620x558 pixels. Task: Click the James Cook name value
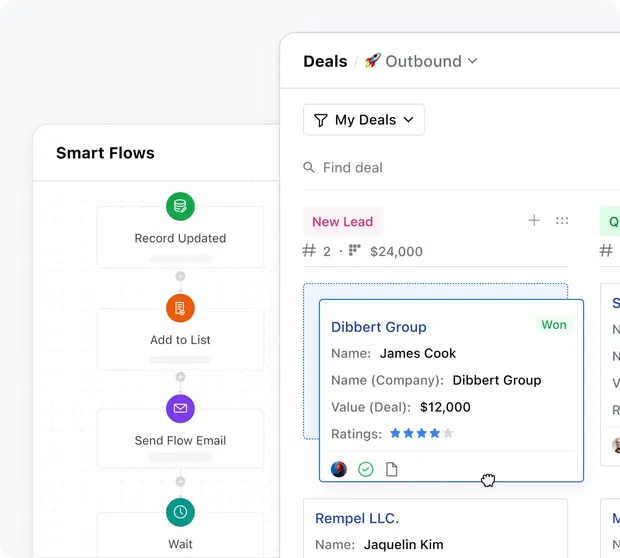(x=418, y=353)
